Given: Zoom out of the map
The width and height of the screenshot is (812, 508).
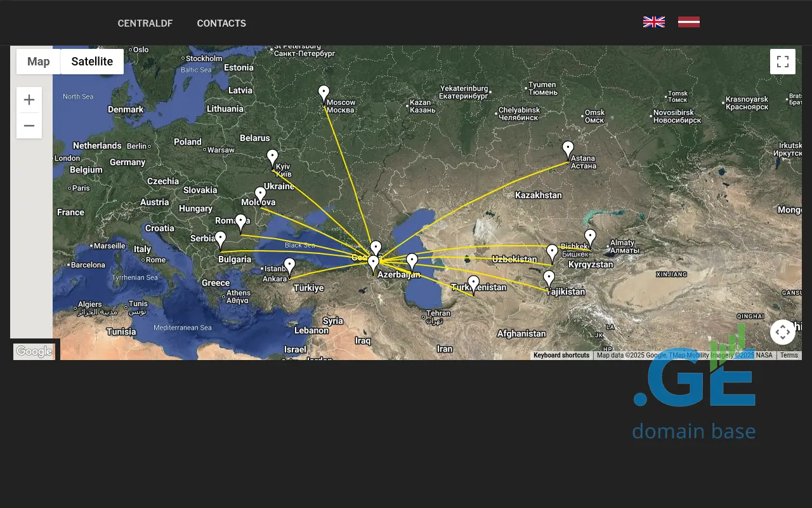Looking at the screenshot, I should [29, 126].
